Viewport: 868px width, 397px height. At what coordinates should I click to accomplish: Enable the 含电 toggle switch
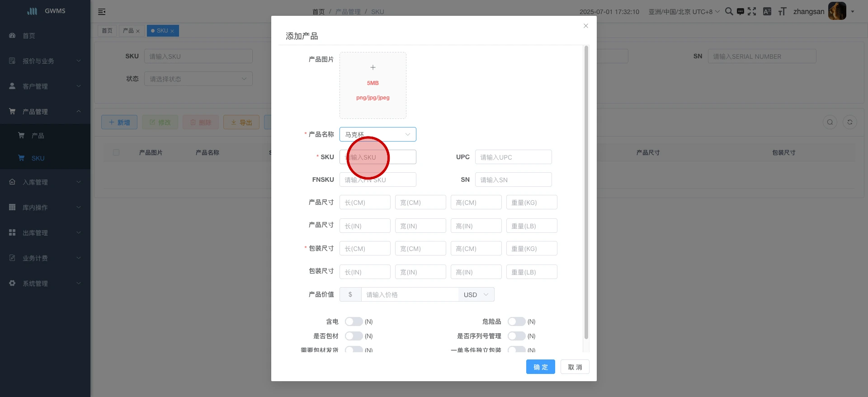coord(354,321)
